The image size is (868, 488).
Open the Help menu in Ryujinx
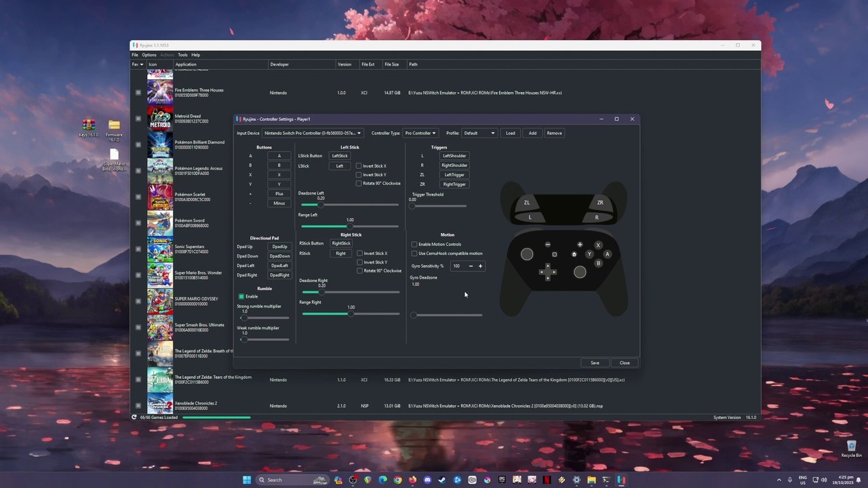(x=195, y=55)
